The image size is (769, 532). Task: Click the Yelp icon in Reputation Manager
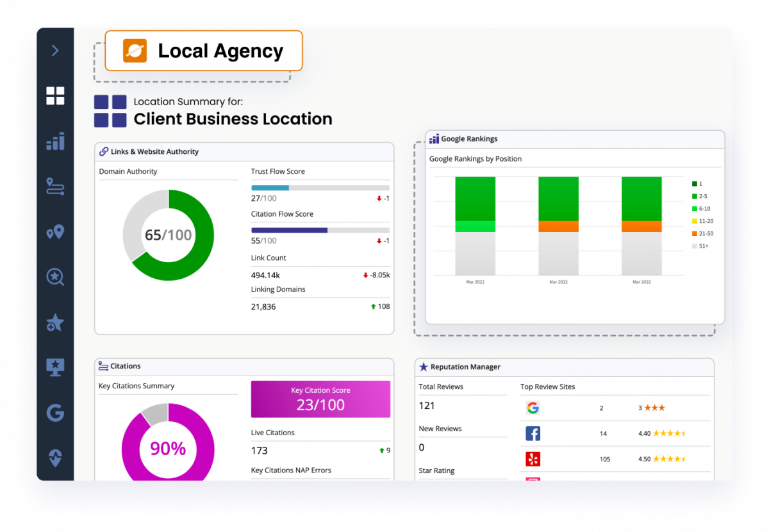pyautogui.click(x=533, y=459)
